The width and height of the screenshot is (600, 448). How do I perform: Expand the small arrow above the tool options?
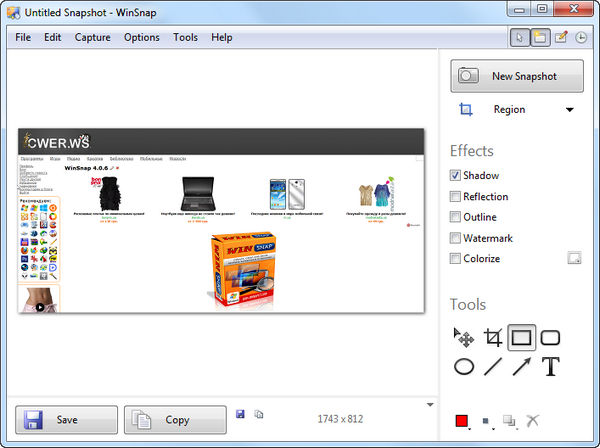click(430, 404)
